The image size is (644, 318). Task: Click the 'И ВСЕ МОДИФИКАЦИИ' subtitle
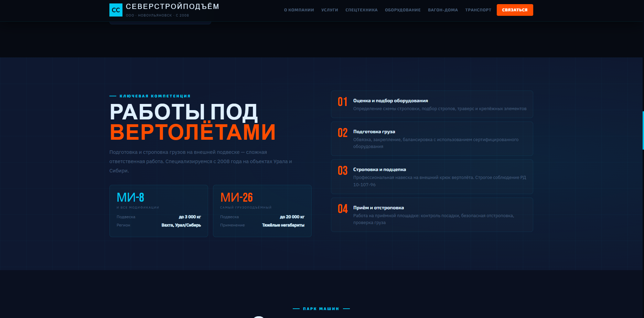pyautogui.click(x=138, y=208)
